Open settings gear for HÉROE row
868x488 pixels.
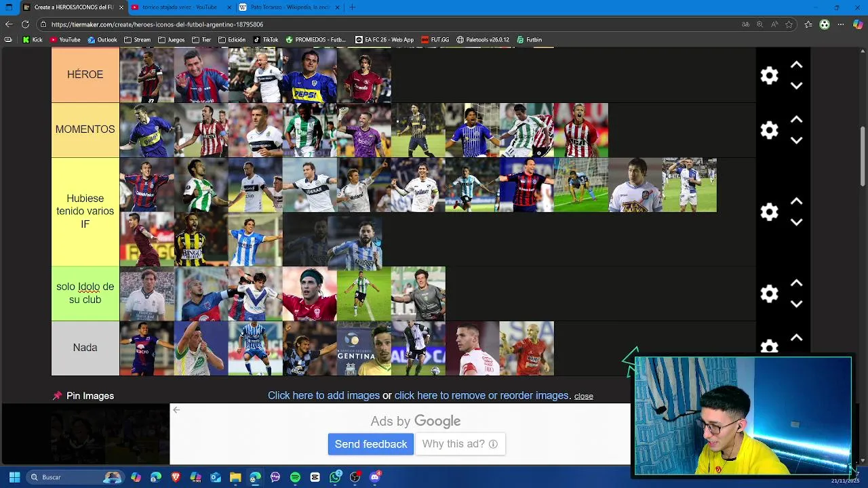coord(769,75)
